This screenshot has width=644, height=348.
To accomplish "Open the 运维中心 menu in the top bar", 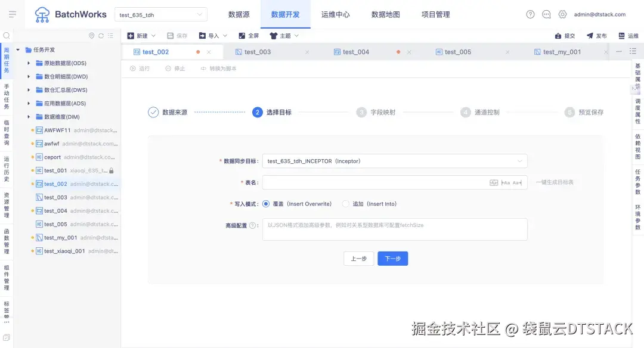I will [335, 14].
